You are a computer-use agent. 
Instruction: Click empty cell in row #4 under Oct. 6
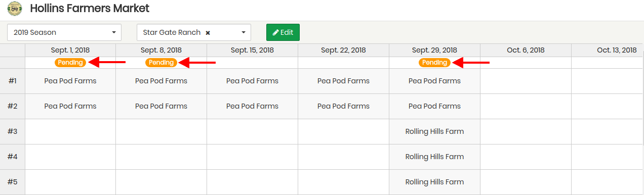click(x=526, y=157)
